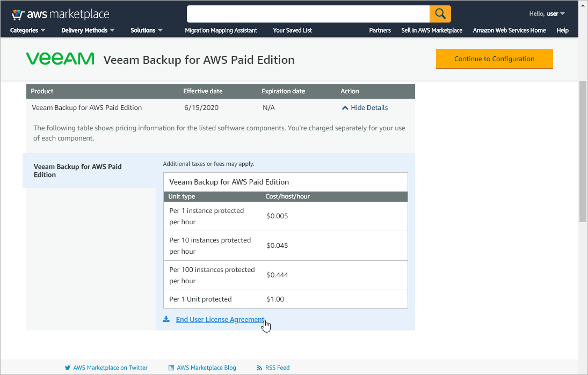588x375 pixels.
Task: Open the Categories dropdown menu
Action: click(x=27, y=31)
